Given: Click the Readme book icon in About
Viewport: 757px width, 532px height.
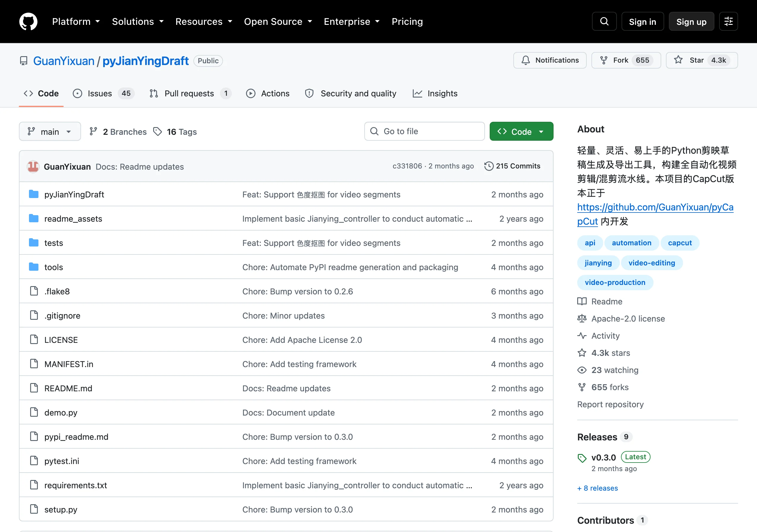Looking at the screenshot, I should click(x=582, y=301).
